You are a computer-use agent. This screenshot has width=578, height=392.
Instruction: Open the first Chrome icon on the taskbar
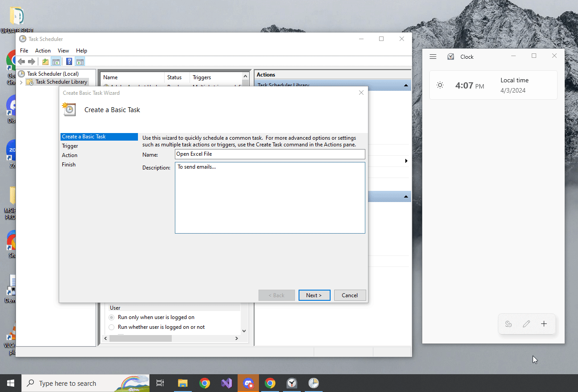[205, 383]
